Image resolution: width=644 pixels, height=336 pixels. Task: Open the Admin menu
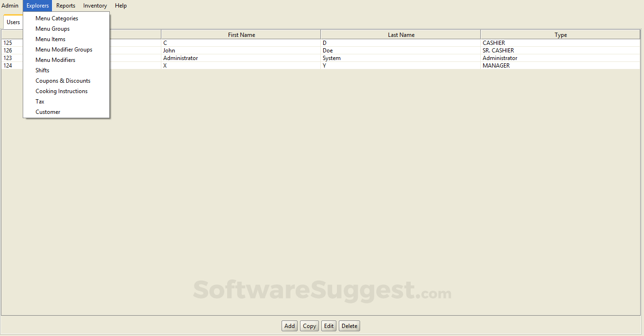(10, 5)
